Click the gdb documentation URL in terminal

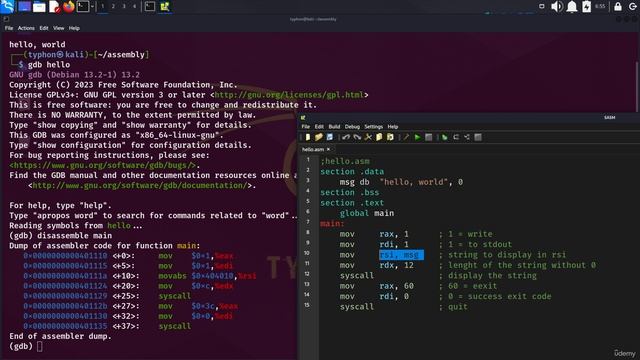click(x=140, y=185)
